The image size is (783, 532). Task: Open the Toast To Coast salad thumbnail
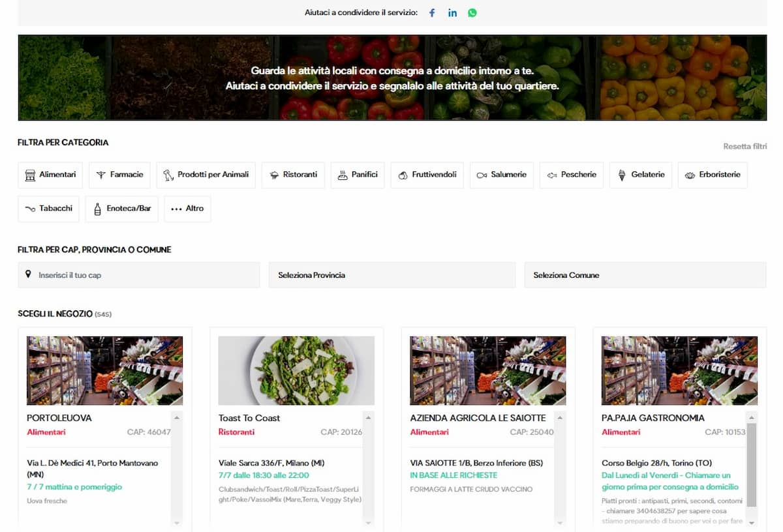pyautogui.click(x=296, y=371)
